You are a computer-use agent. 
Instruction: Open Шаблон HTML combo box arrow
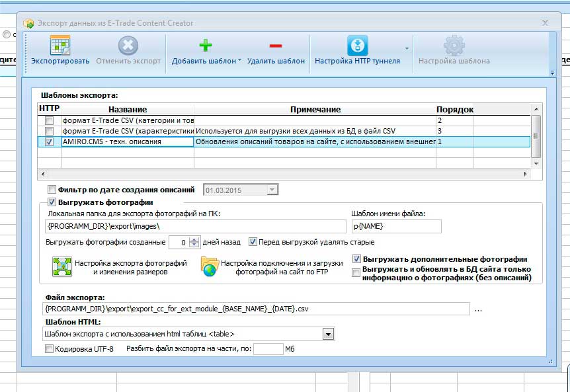328,334
